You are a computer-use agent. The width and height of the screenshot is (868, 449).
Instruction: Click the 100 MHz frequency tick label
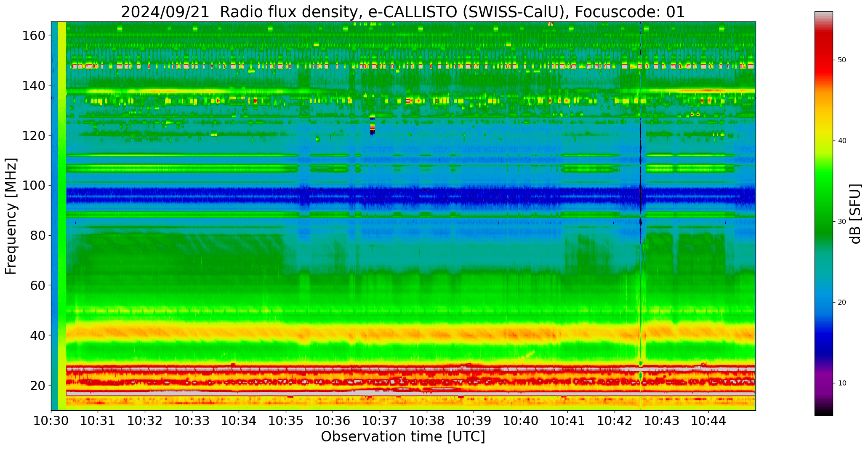33,186
